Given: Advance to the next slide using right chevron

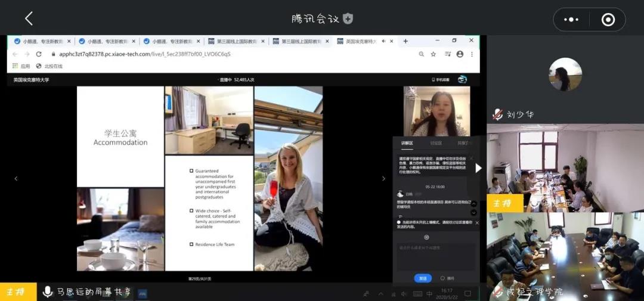Looking at the screenshot, I should click(x=383, y=178).
